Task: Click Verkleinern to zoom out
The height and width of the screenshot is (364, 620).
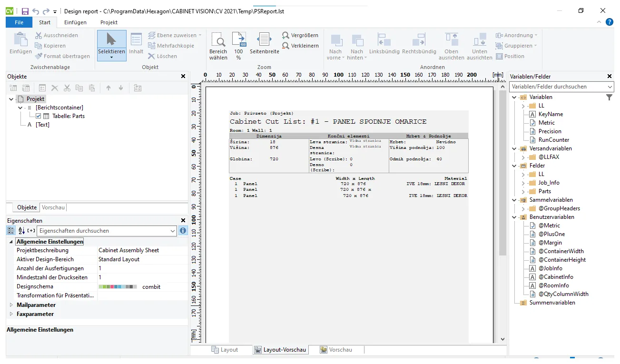Action: 300,46
